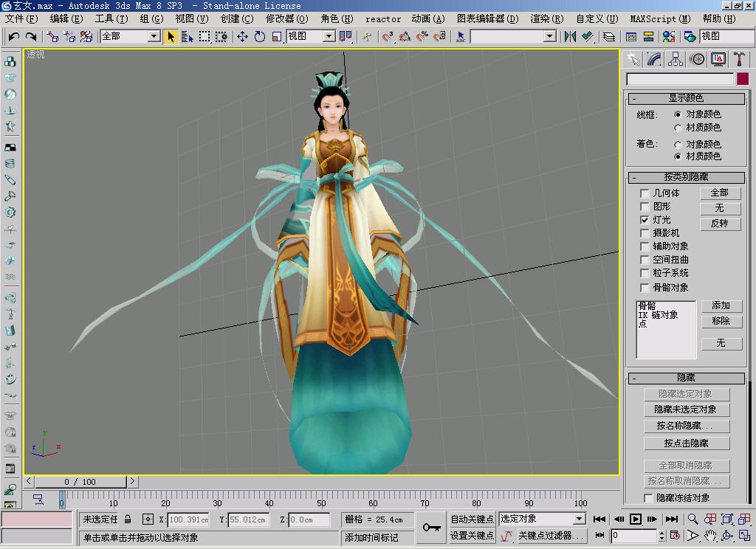
Task: Click the set key (key icon) button
Action: (431, 528)
